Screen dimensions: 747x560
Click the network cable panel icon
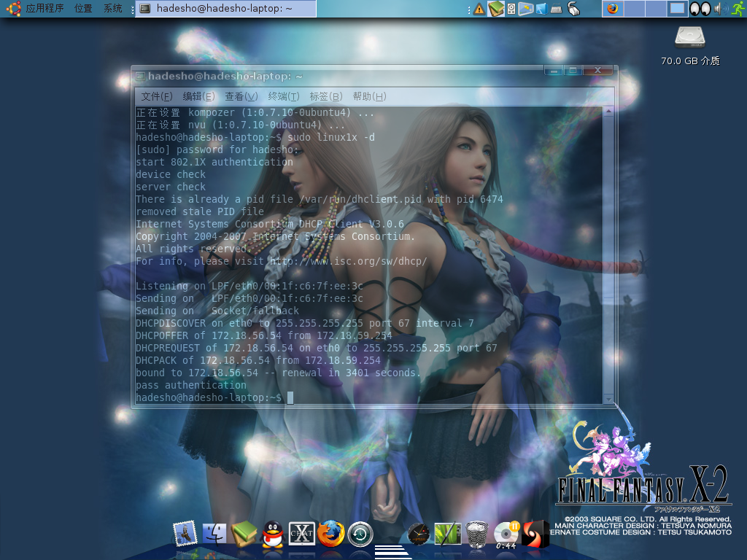point(573,9)
